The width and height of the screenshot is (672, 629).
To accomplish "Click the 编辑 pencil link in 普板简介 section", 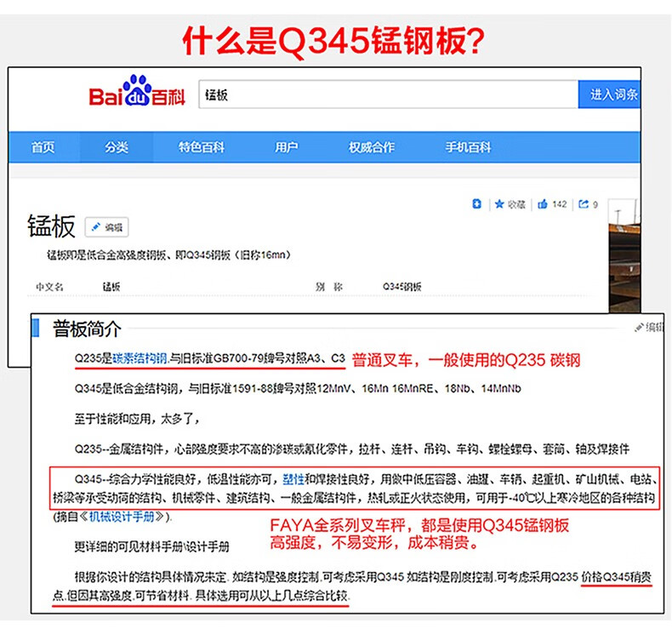I will click(649, 327).
